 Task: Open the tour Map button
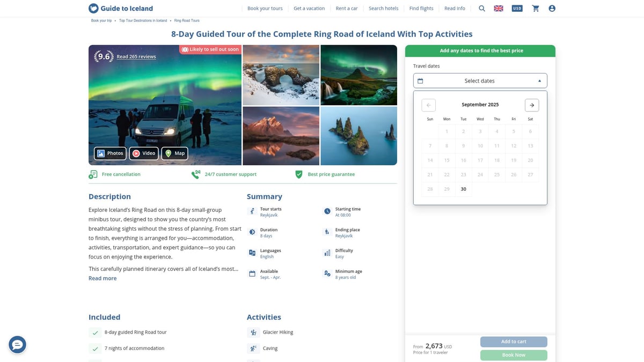175,153
